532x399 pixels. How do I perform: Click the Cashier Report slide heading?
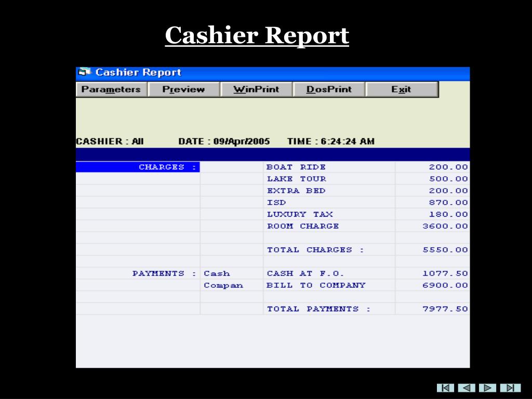257,35
